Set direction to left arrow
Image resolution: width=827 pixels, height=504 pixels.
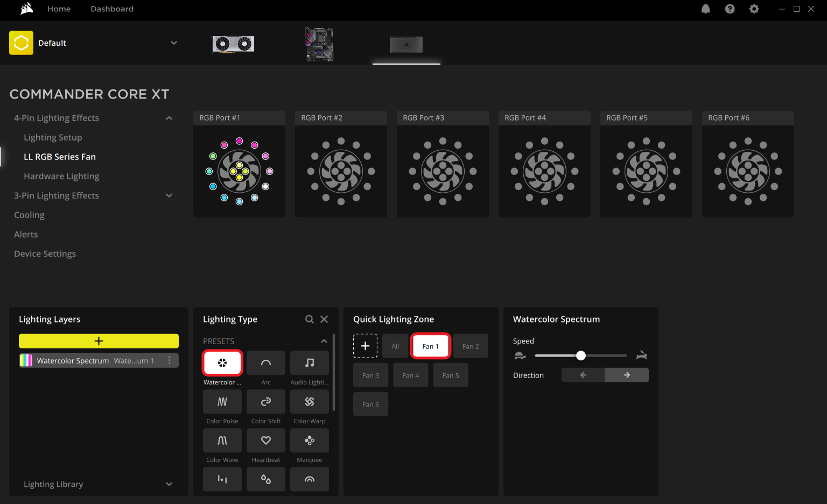583,375
